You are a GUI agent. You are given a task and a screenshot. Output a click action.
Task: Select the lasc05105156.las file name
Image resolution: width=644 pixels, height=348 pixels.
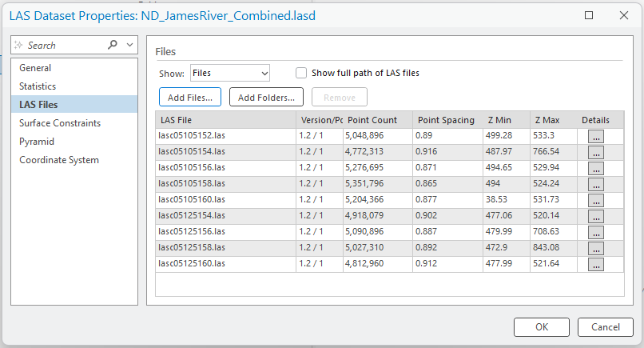192,167
